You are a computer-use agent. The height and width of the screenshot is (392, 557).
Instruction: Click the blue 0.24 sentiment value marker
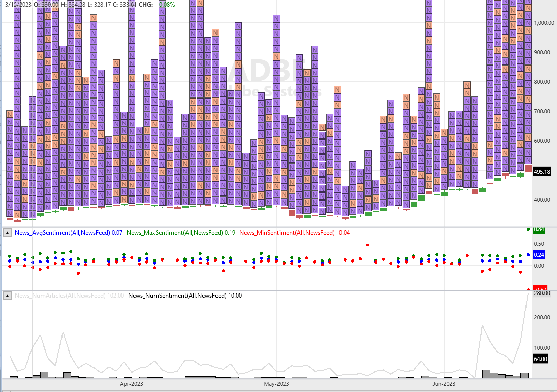[x=539, y=255]
